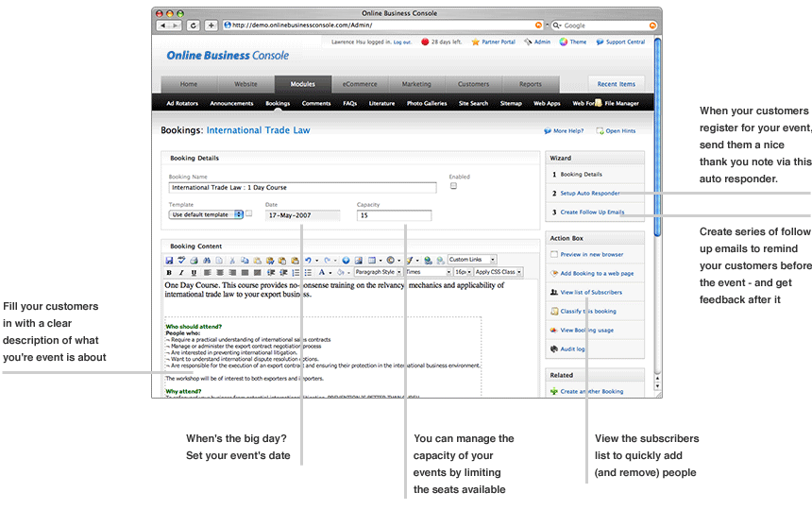The height and width of the screenshot is (510, 812).
Task: Open the Apply CSS Class dropdown
Action: click(499, 272)
